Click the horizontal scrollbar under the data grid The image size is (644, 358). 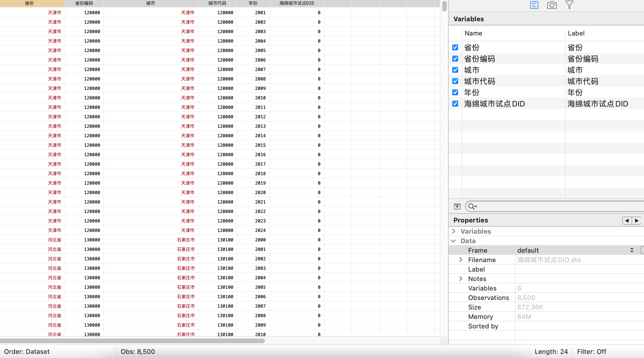tap(132, 341)
